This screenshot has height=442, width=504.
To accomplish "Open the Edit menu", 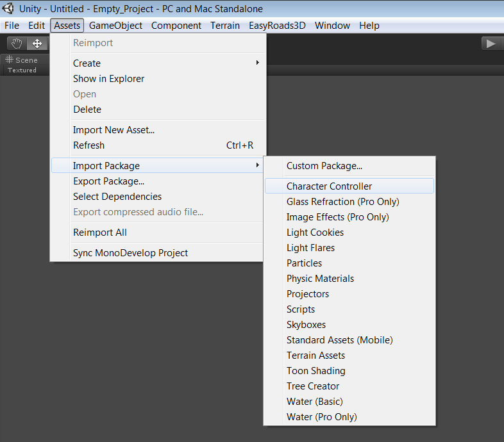I will [x=37, y=26].
